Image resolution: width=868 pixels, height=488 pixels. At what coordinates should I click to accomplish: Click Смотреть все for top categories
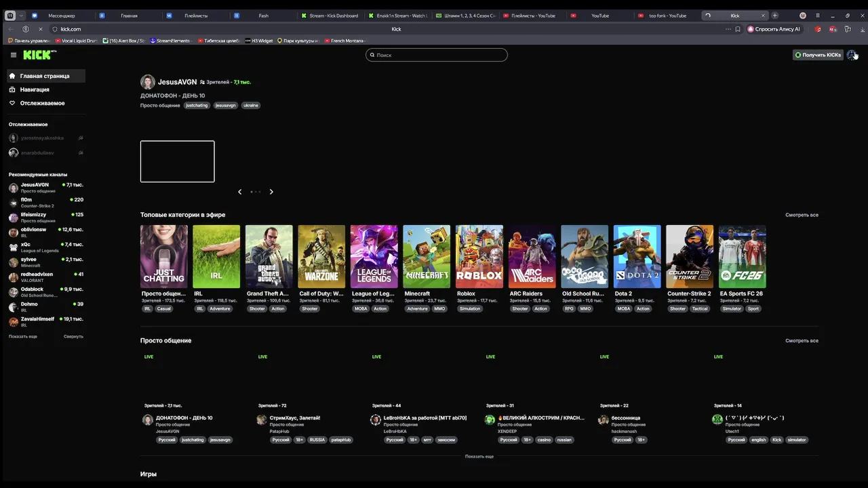(x=802, y=215)
